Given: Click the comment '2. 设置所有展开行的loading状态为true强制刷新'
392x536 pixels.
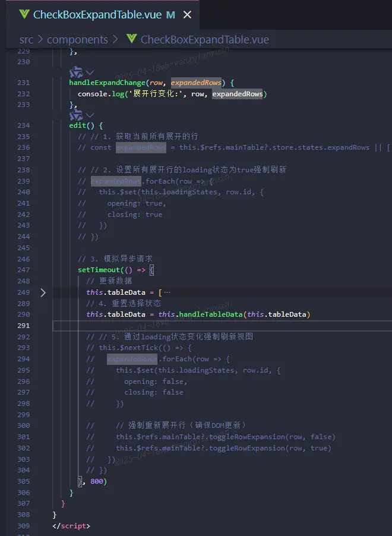Looking at the screenshot, I should point(194,170).
